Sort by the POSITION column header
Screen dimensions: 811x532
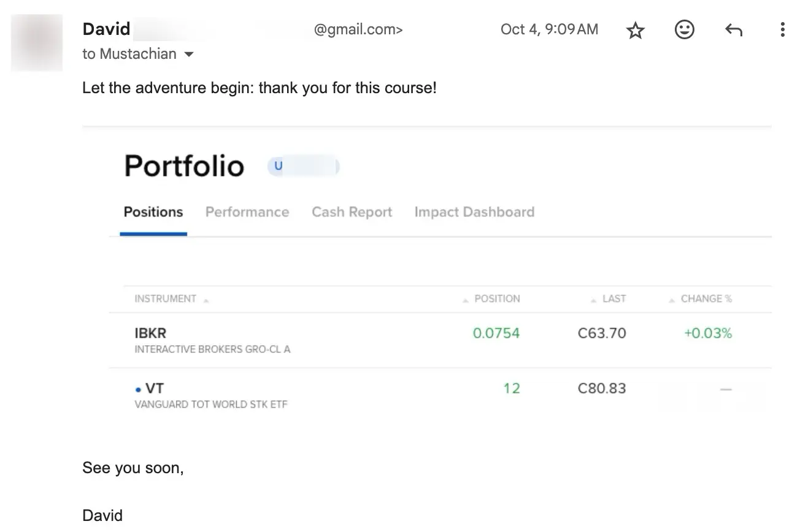coord(497,299)
